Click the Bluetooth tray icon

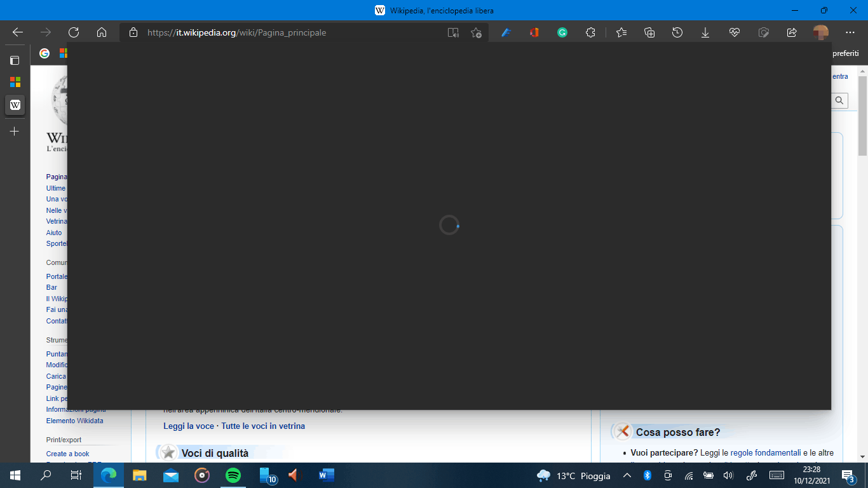click(648, 475)
